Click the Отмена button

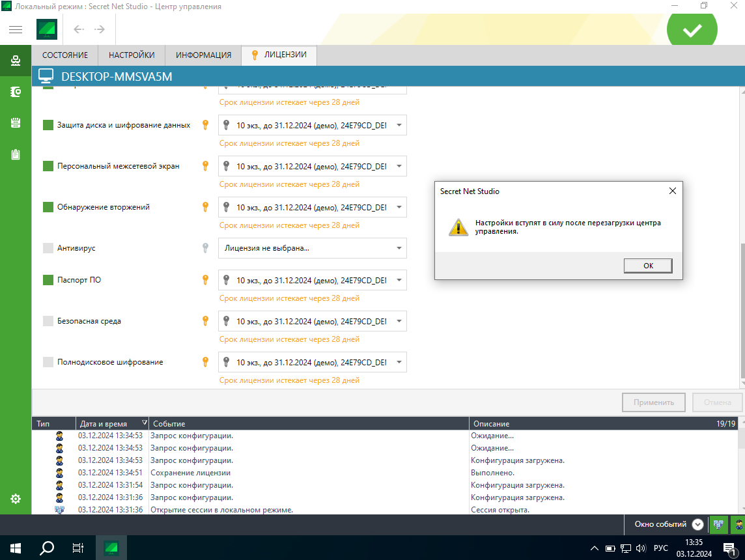pos(717,402)
